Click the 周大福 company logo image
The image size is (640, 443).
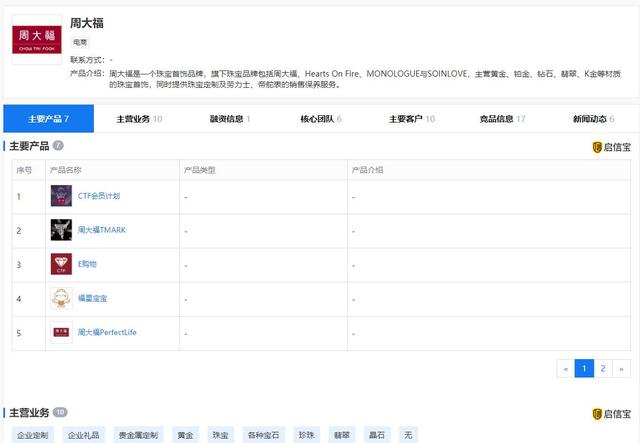click(x=37, y=40)
